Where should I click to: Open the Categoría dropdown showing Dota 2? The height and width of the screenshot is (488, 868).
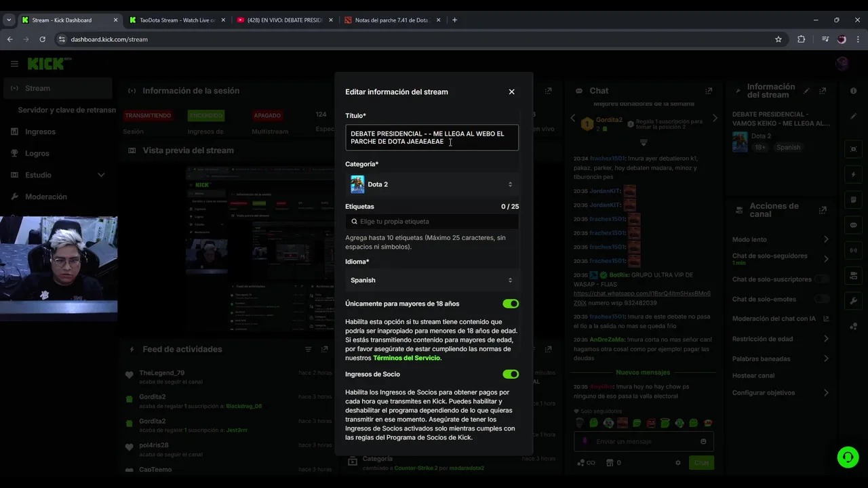432,184
